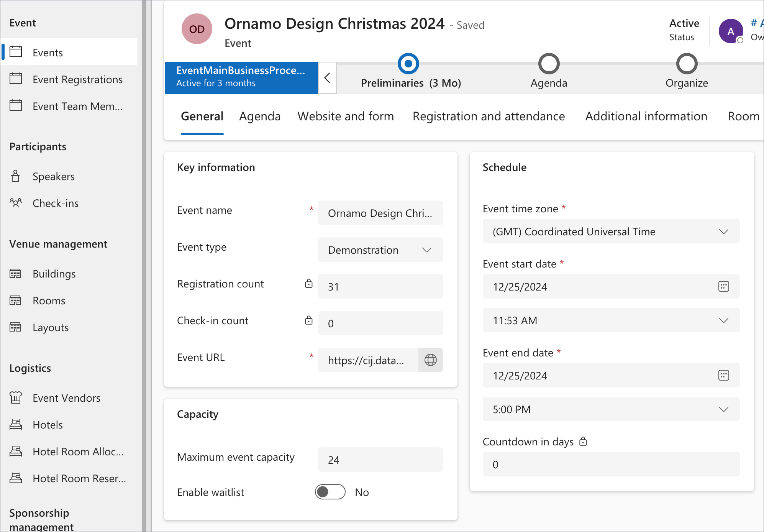This screenshot has height=532, width=764.
Task: Click the Countdown in days value field
Action: (x=611, y=465)
